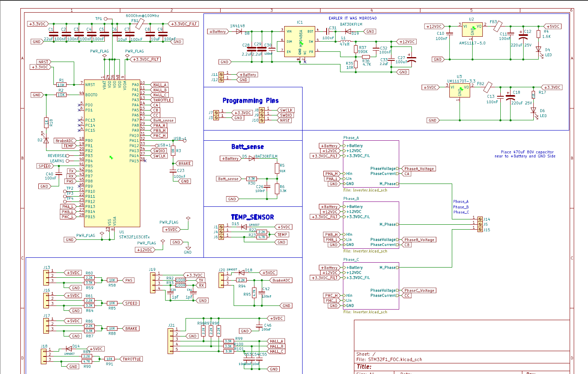Select the 'EARLER IT WAS MBR0540' note

353,18
